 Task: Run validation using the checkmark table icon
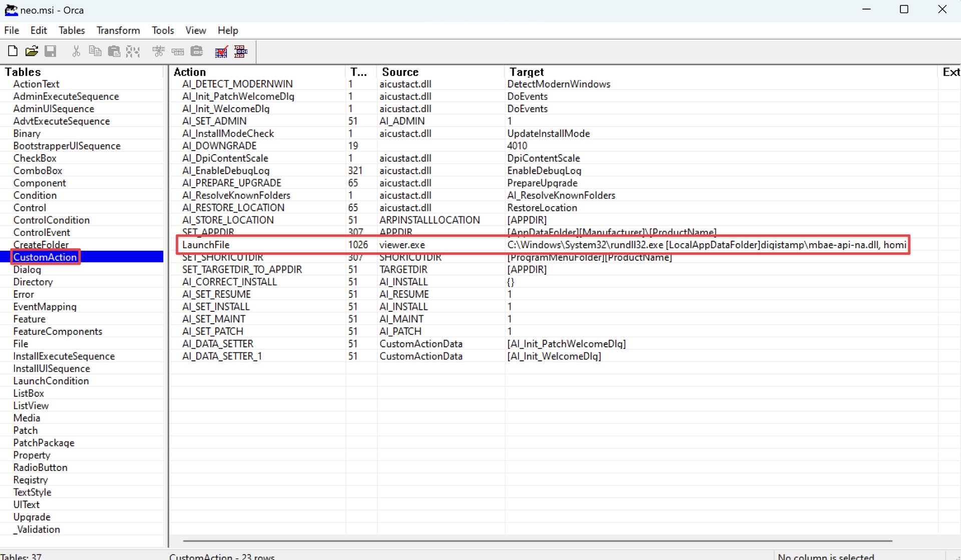click(221, 51)
